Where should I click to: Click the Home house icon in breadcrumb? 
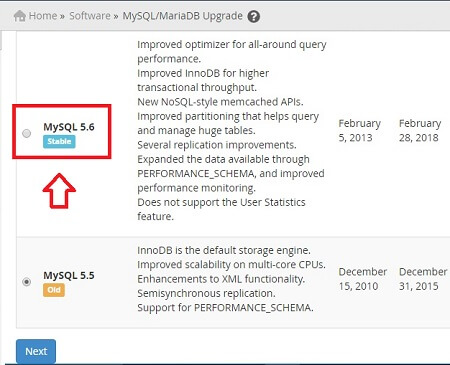pos(20,16)
